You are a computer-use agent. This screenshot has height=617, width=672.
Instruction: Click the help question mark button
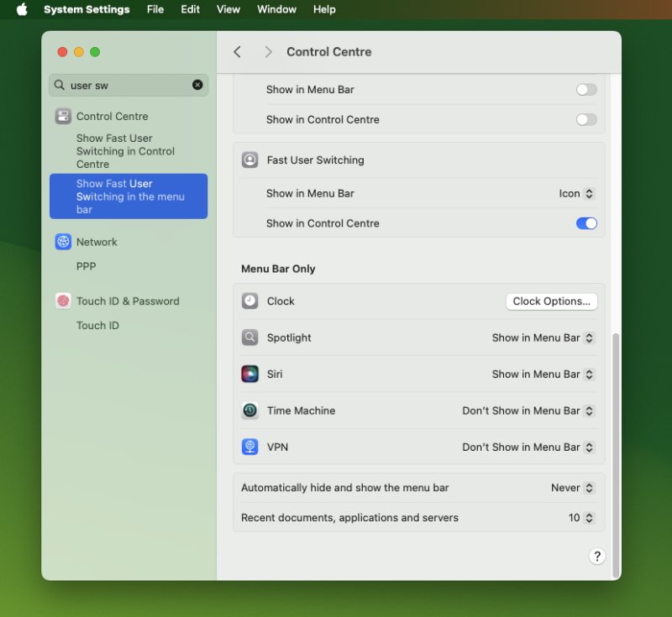pyautogui.click(x=596, y=556)
